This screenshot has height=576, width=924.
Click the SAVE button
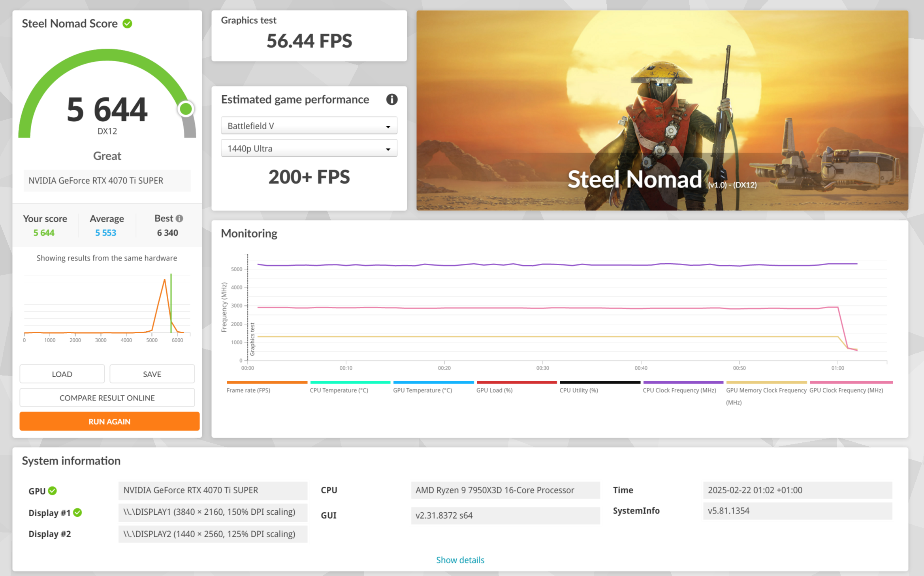click(152, 374)
